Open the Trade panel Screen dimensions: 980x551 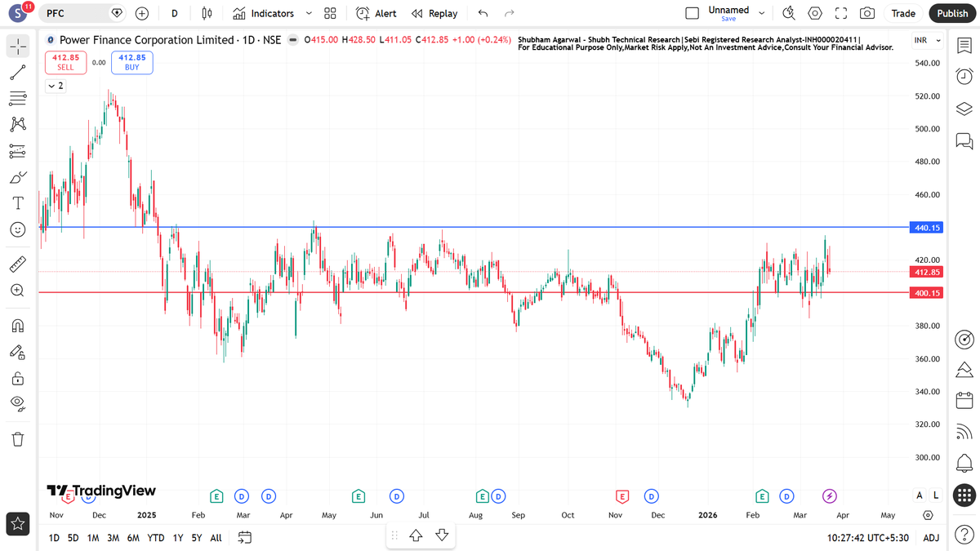tap(903, 13)
